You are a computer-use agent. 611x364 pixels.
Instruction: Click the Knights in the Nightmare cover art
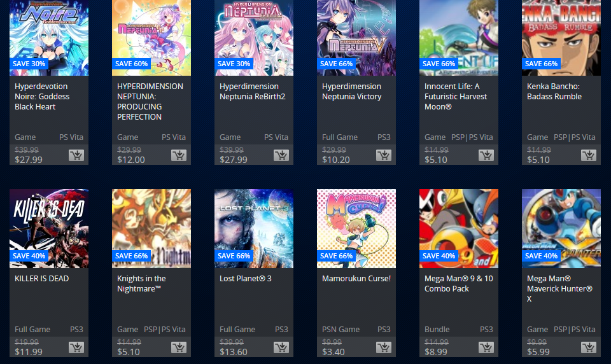click(151, 228)
